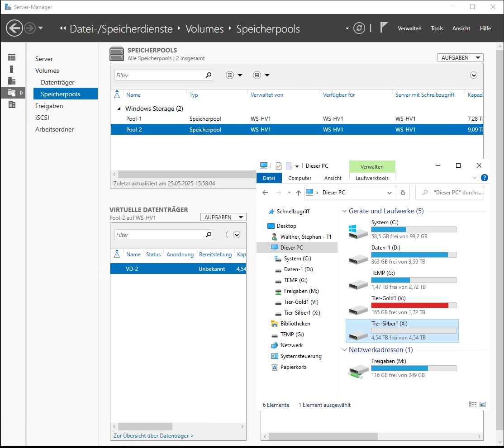
Task: Sort virtual disks by Bereitstellung column
Action: click(x=215, y=255)
